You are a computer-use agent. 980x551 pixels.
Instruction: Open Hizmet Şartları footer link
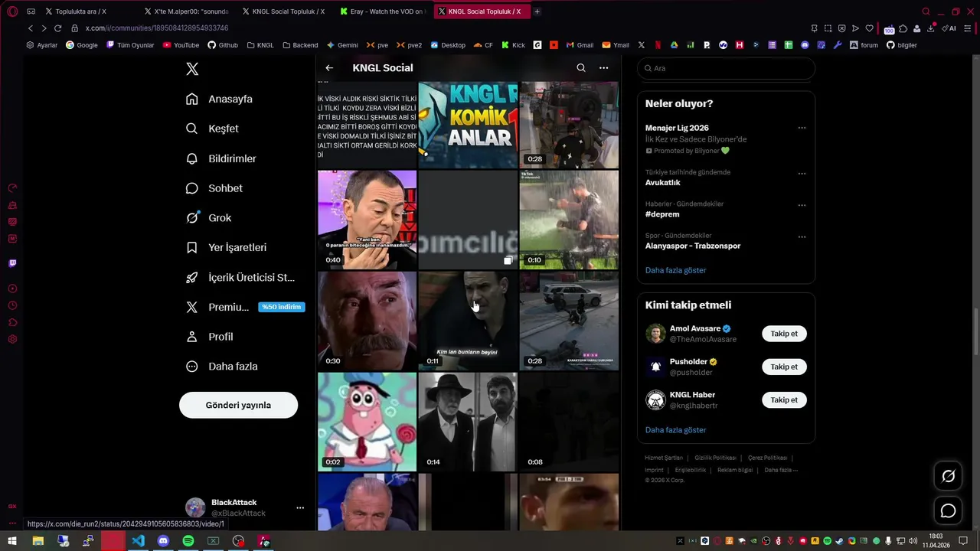664,458
